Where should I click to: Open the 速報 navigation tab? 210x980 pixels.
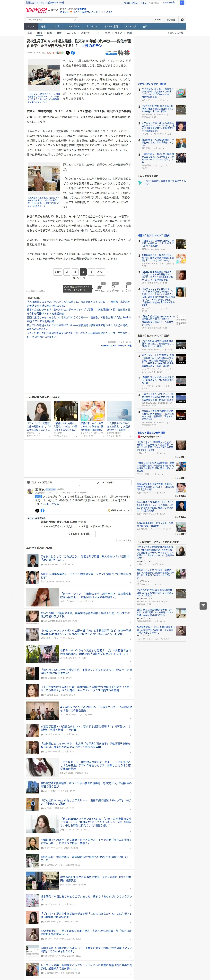tap(43, 27)
